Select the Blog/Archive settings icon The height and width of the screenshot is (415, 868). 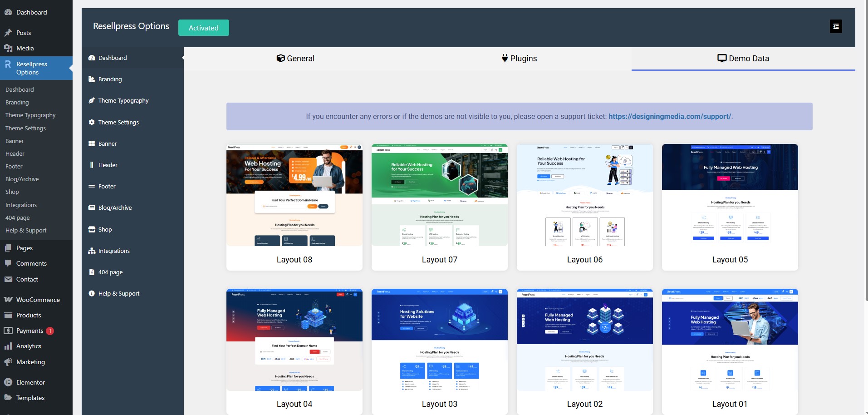coord(92,207)
